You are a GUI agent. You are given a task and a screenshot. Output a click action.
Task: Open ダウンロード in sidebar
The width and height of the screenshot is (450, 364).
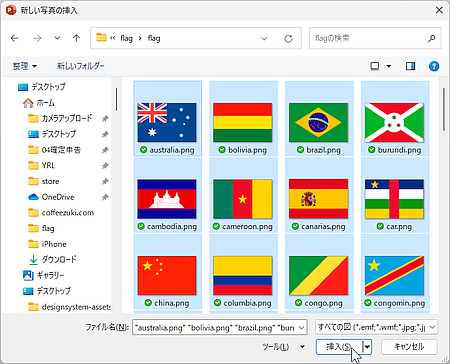coord(53,259)
